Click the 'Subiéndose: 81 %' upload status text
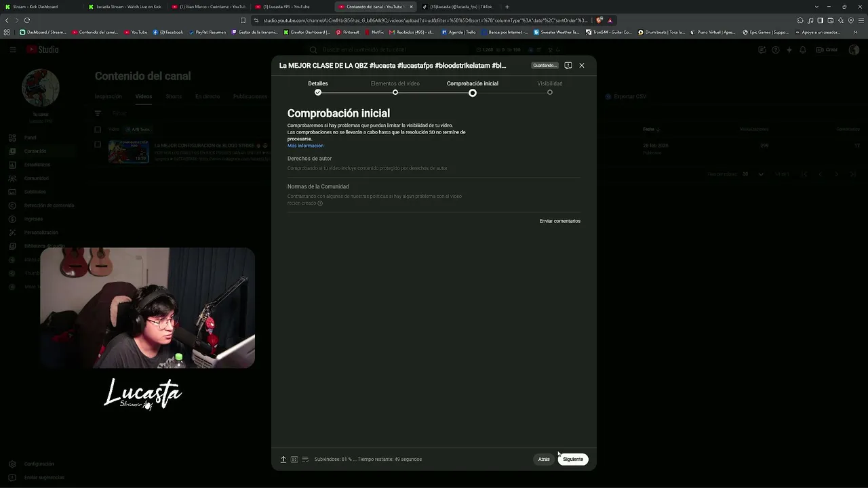This screenshot has height=488, width=868. [x=368, y=459]
